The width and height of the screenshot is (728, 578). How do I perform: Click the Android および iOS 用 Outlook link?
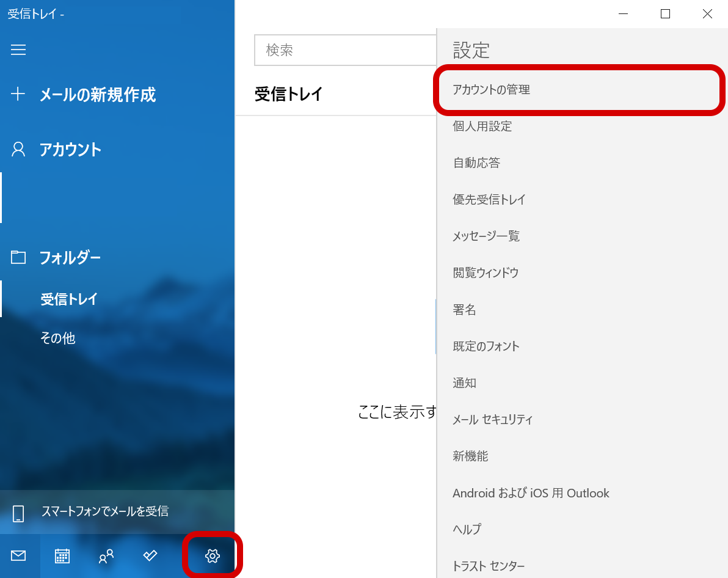(531, 493)
